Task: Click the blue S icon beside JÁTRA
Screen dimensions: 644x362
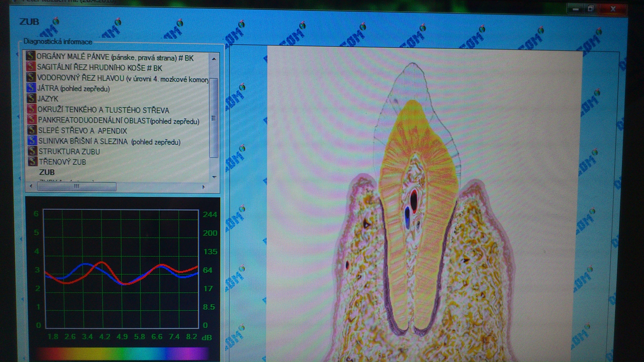Action: pos(31,87)
